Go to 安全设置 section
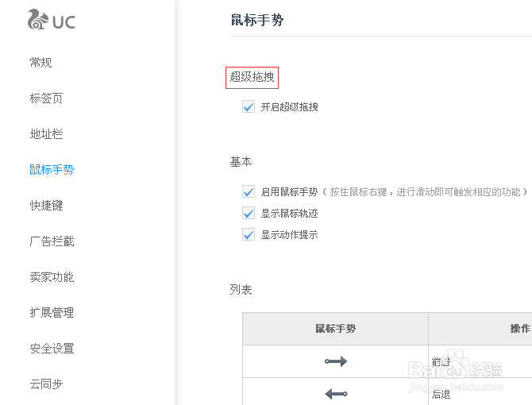 (x=52, y=349)
